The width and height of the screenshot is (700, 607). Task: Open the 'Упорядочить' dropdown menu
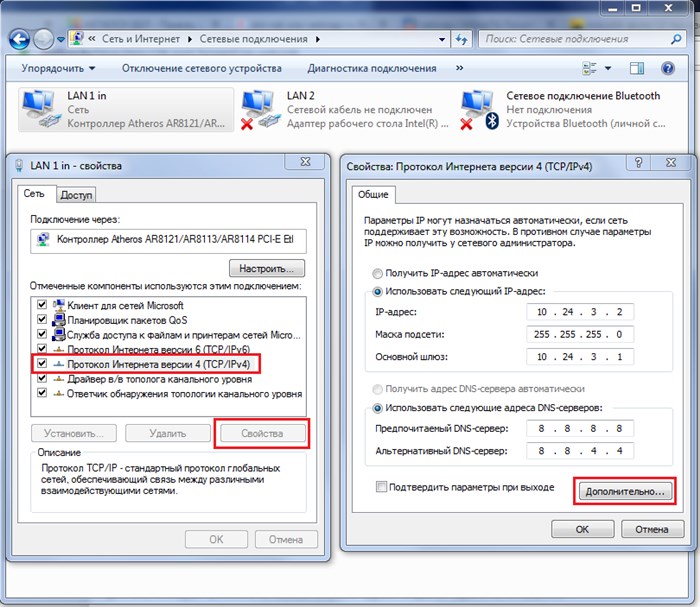(58, 68)
